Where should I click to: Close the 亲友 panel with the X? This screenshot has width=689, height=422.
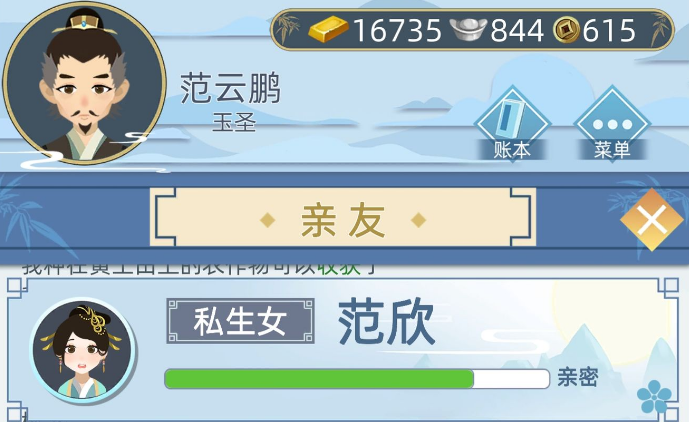652,220
